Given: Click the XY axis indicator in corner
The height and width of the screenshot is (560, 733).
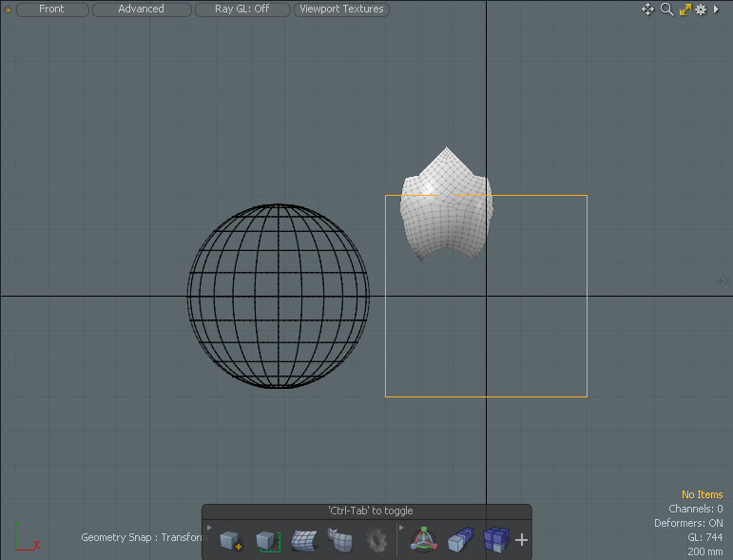Looking at the screenshot, I should click(27, 536).
